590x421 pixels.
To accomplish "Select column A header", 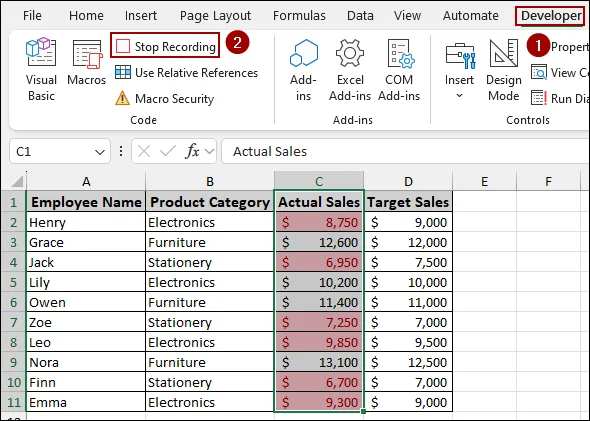I will point(86,181).
